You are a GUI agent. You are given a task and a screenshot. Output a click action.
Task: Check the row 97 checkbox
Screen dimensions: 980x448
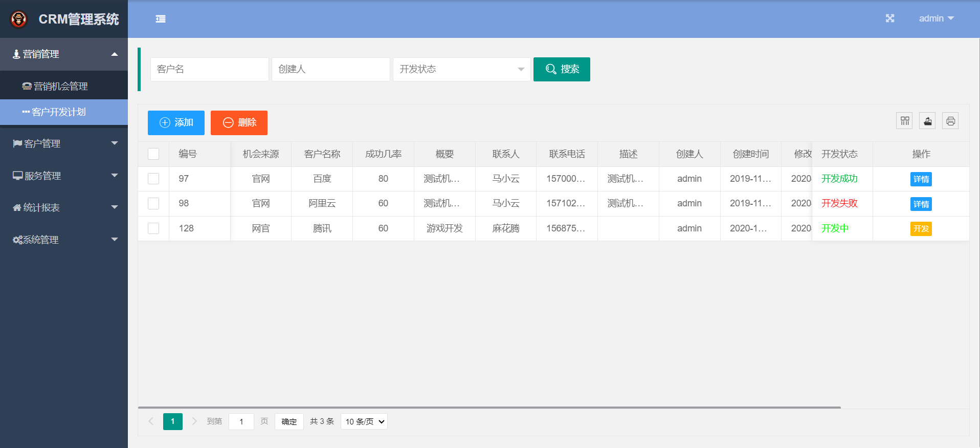pyautogui.click(x=153, y=179)
